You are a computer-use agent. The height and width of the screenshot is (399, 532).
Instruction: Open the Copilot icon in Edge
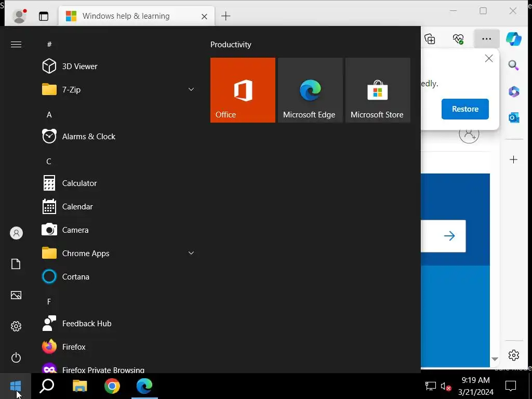[x=514, y=39]
